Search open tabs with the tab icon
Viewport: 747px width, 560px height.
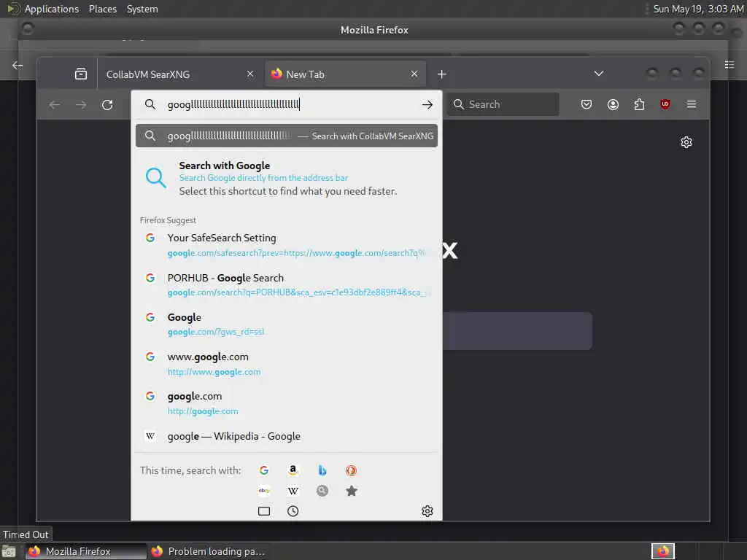coord(264,511)
